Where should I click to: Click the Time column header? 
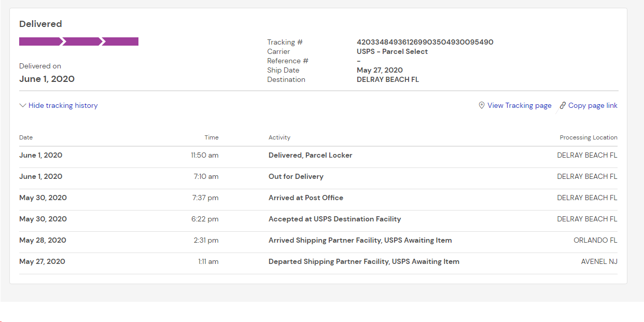[x=212, y=137]
